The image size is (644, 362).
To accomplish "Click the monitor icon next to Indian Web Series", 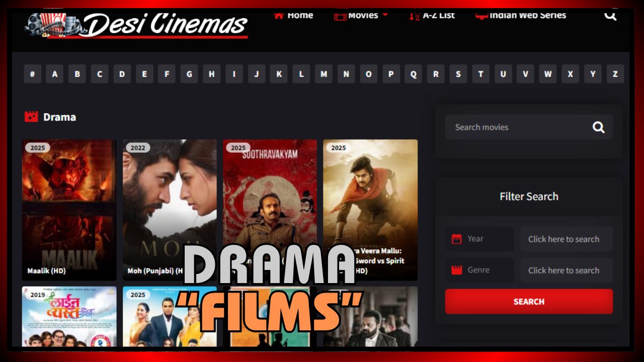I will pyautogui.click(x=481, y=16).
